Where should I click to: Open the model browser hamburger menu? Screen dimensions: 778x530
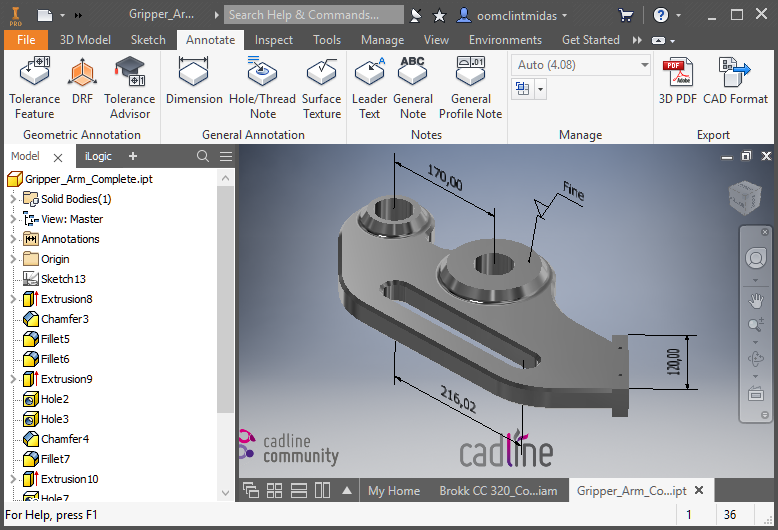(226, 156)
